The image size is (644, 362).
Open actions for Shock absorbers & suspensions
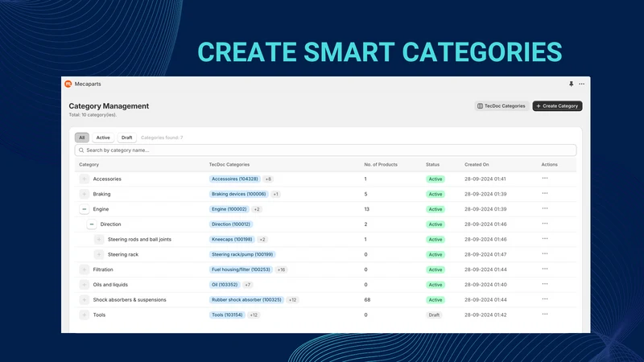545,299
